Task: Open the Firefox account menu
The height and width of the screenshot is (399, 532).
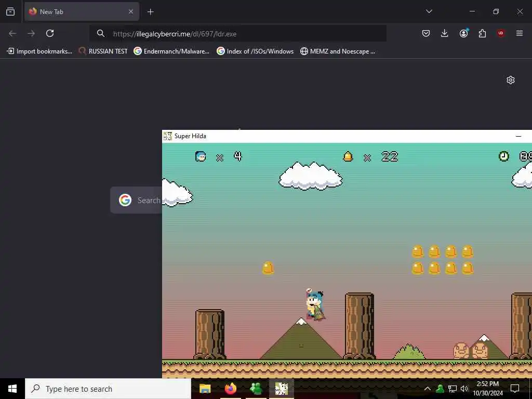Action: 463,33
